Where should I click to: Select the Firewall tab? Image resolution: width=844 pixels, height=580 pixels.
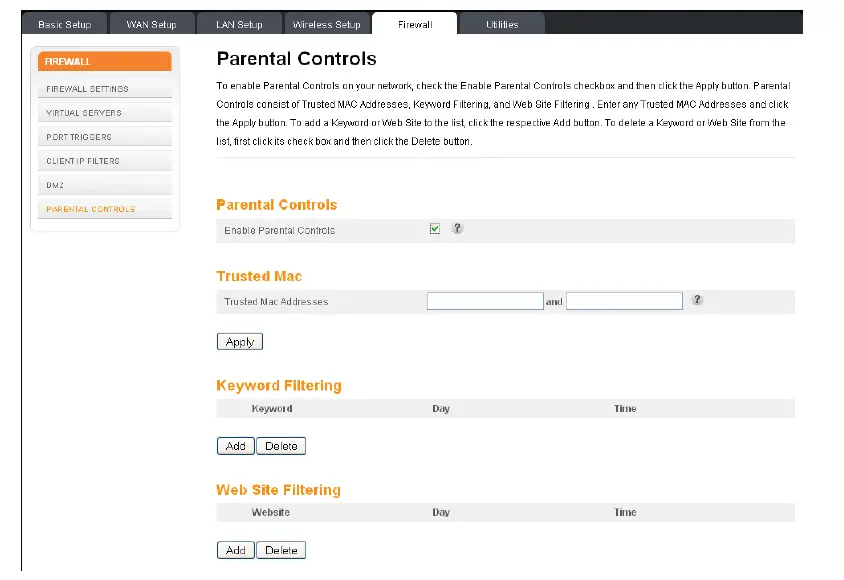click(x=415, y=24)
